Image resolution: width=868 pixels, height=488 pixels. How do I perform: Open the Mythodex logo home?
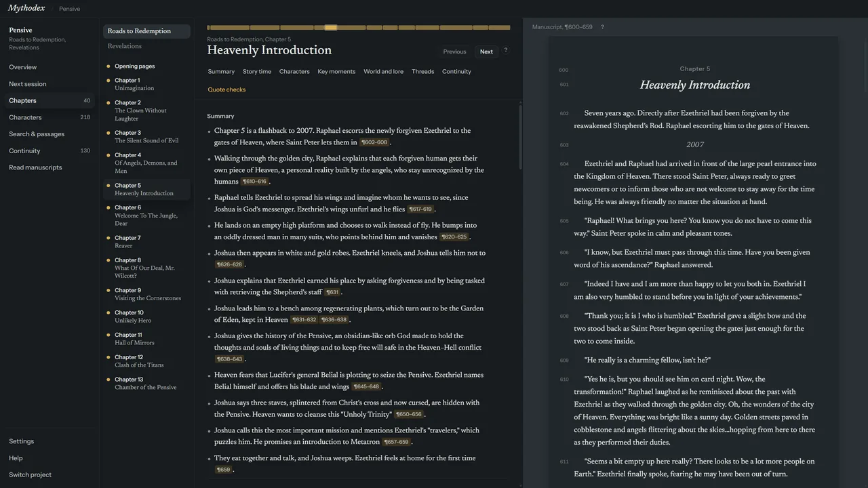[x=26, y=8]
